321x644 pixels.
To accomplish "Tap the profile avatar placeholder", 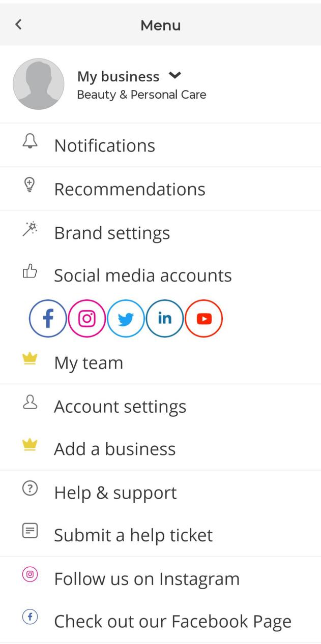I will (x=39, y=84).
